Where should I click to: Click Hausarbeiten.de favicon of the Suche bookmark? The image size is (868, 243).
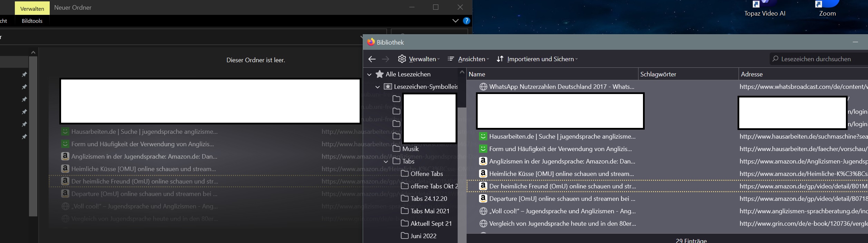click(x=483, y=137)
